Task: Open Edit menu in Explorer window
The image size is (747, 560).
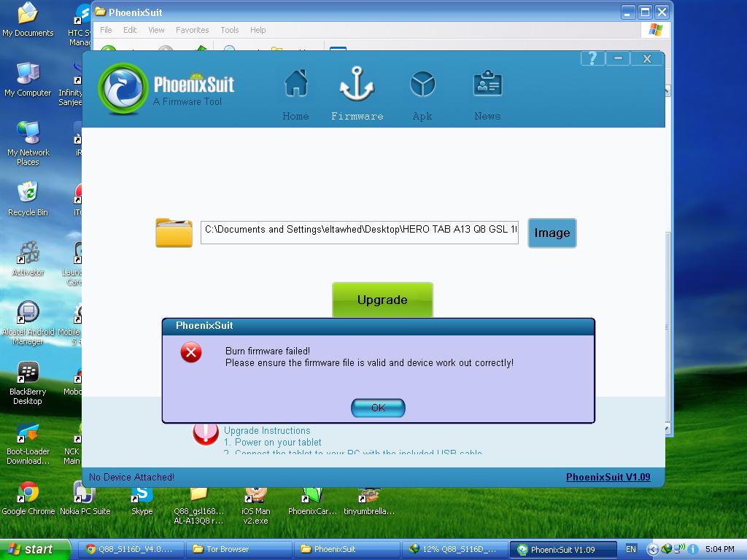Action: 130,30
